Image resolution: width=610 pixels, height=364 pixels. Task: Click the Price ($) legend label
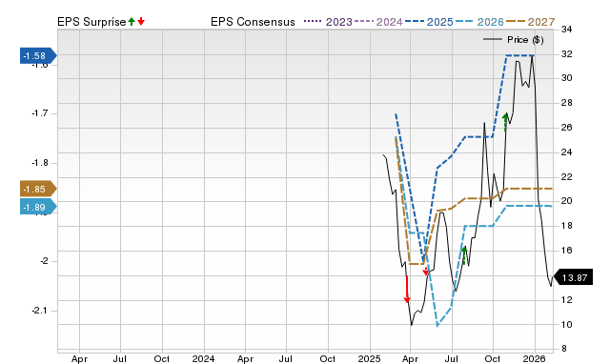pyautogui.click(x=525, y=40)
